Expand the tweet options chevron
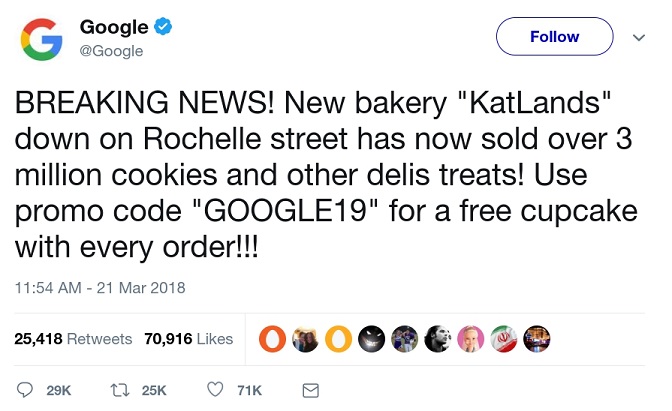 click(639, 37)
